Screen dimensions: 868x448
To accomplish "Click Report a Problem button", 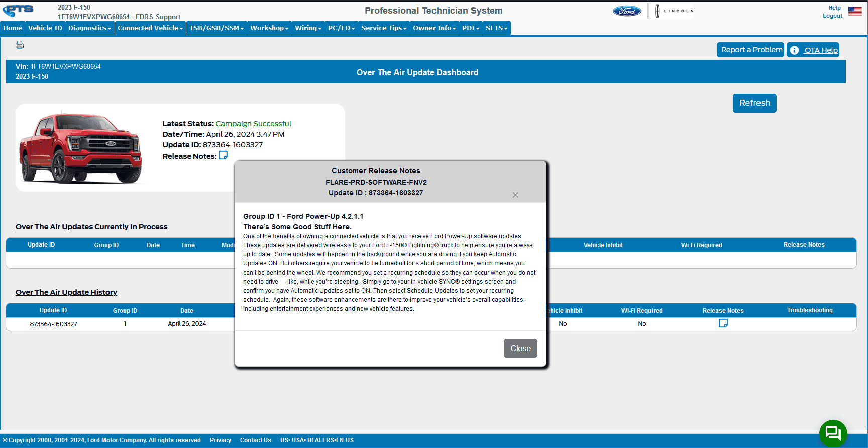I will coord(750,50).
